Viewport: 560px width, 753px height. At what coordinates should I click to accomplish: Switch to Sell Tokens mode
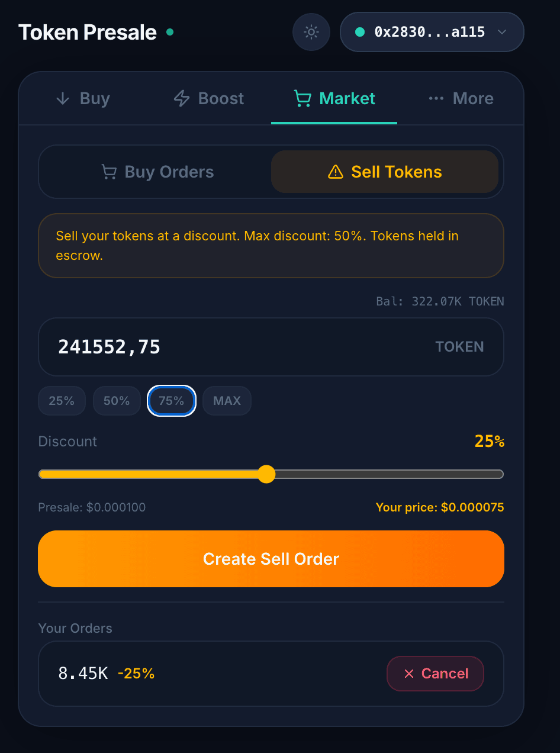tap(385, 172)
